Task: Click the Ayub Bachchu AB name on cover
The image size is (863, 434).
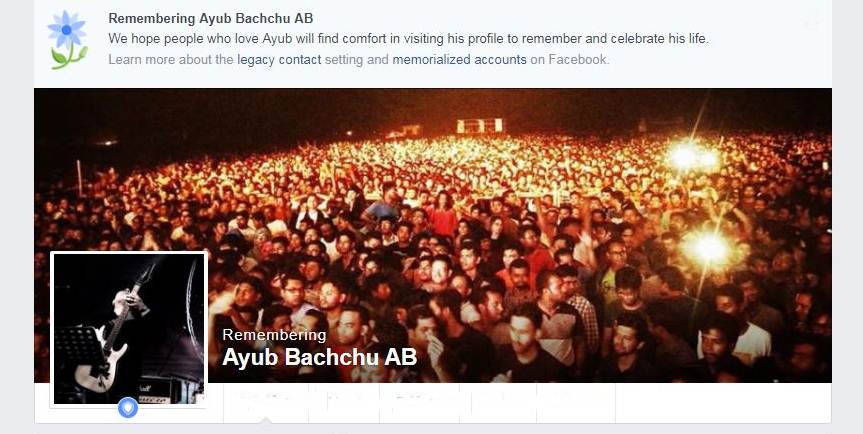Action: click(320, 357)
